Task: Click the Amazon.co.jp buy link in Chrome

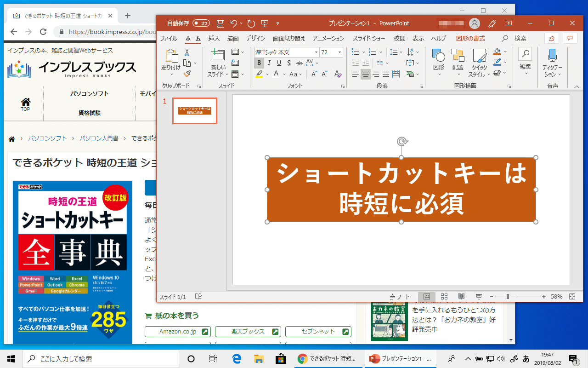Action: tap(178, 331)
